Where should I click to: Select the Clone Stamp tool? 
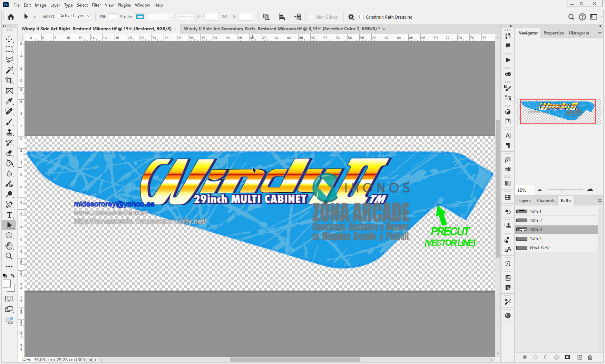[x=9, y=132]
